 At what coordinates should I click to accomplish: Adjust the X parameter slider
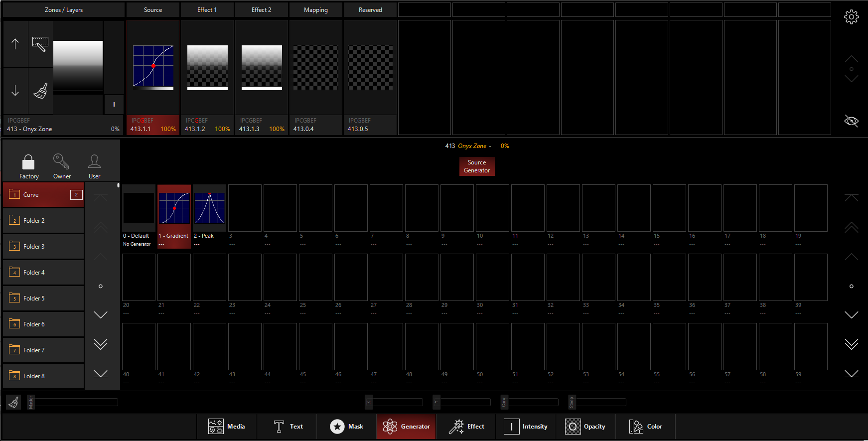click(x=394, y=402)
